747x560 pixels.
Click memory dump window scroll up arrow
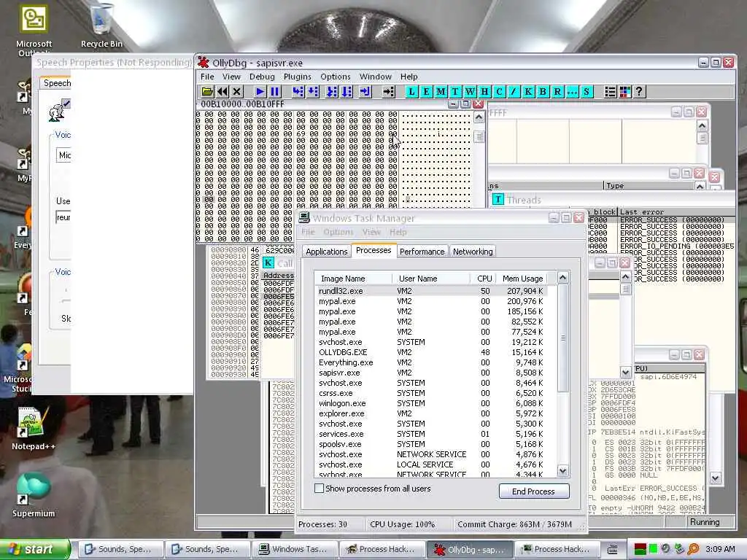(479, 117)
